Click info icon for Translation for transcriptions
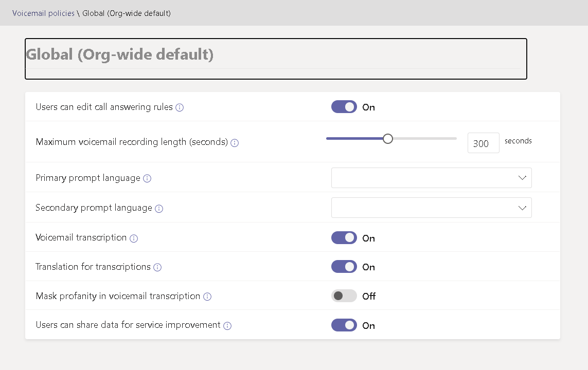The image size is (588, 370). coord(157,267)
